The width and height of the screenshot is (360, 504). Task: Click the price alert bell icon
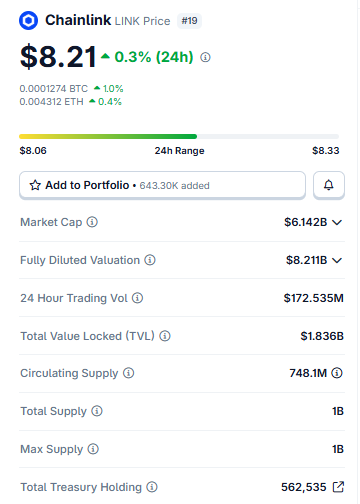click(x=329, y=185)
